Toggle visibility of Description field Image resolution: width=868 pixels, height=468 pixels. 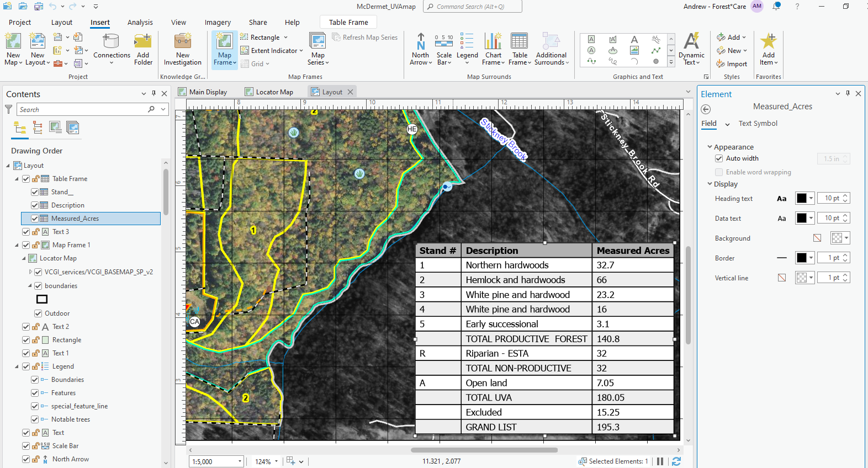[x=35, y=205]
